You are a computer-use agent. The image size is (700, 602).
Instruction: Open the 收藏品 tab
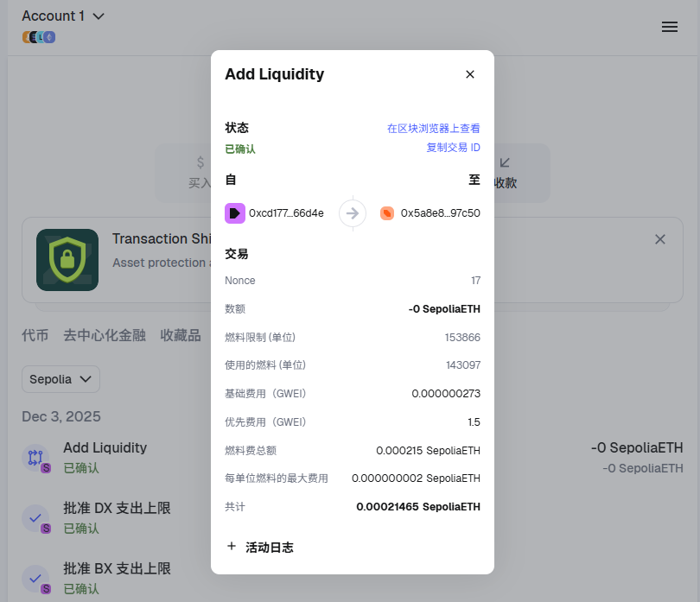pos(181,335)
